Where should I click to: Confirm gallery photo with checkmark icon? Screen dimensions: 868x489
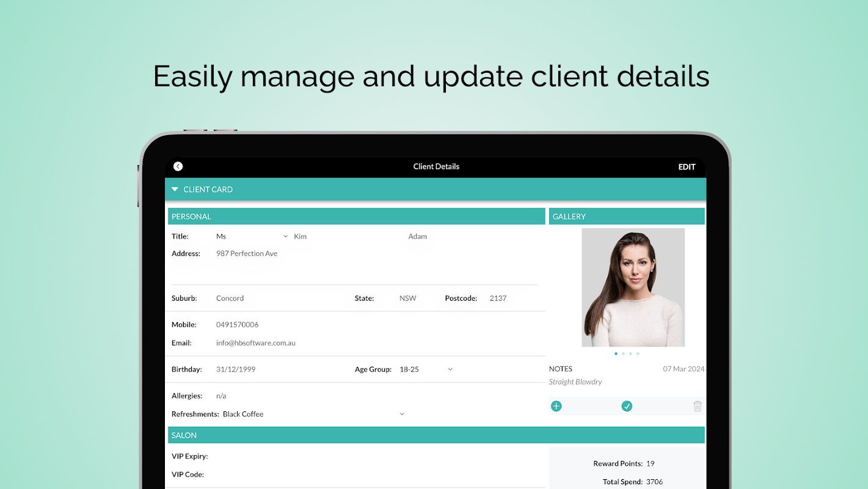click(627, 406)
